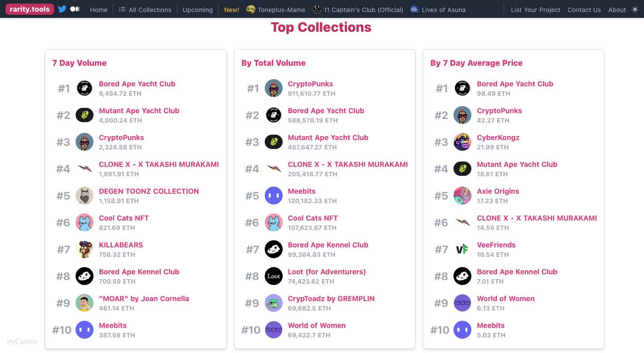
Task: Click CLONE X avatar in 7 Day Volume
Action: point(85,169)
